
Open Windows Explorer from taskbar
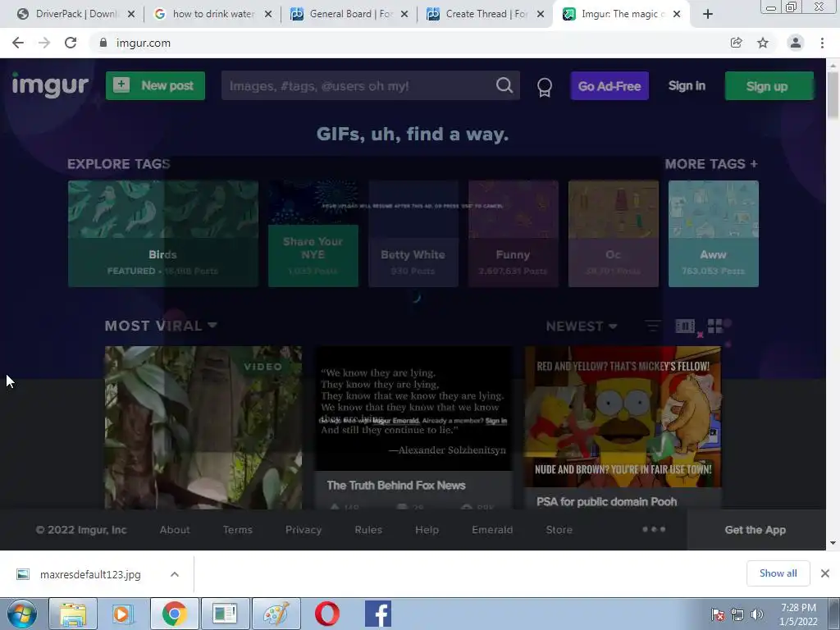(x=73, y=614)
